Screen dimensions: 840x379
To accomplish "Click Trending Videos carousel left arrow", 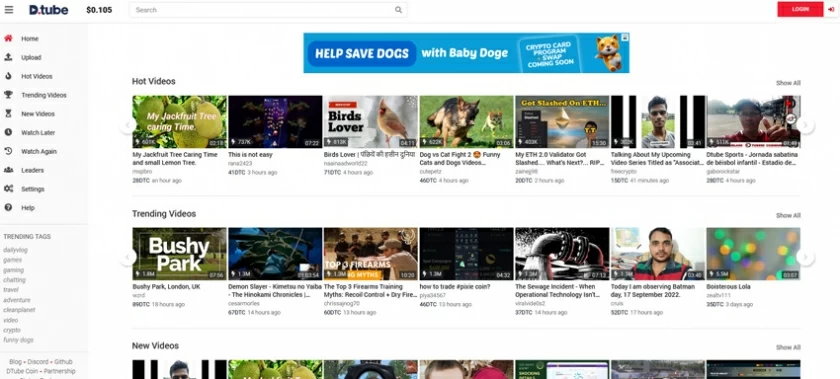I will 128,257.
